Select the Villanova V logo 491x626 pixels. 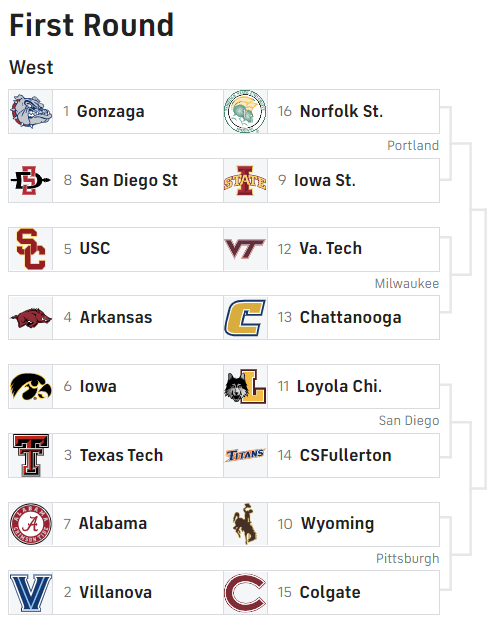pos(31,593)
